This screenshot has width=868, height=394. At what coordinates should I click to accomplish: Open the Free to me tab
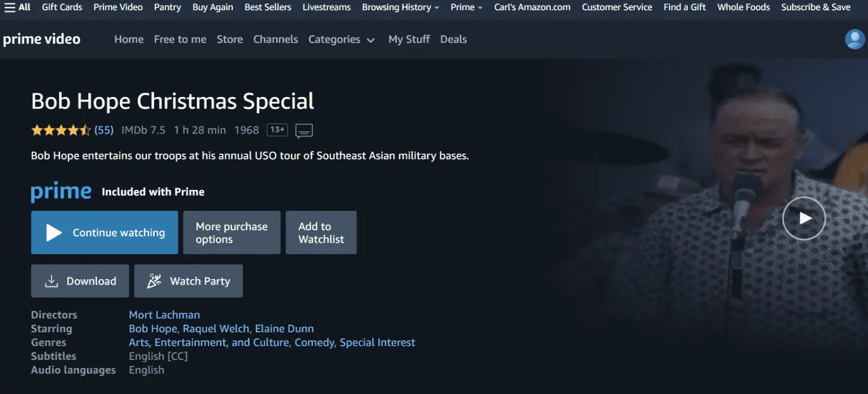tap(180, 40)
